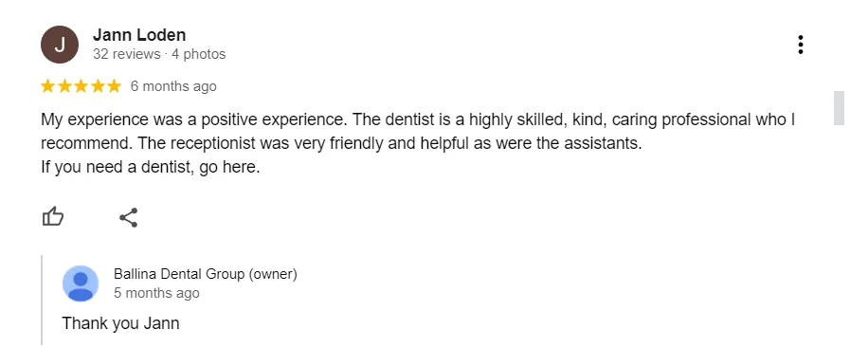
Task: View the reviewer's 32 reviews and 4 photos
Action: (159, 54)
